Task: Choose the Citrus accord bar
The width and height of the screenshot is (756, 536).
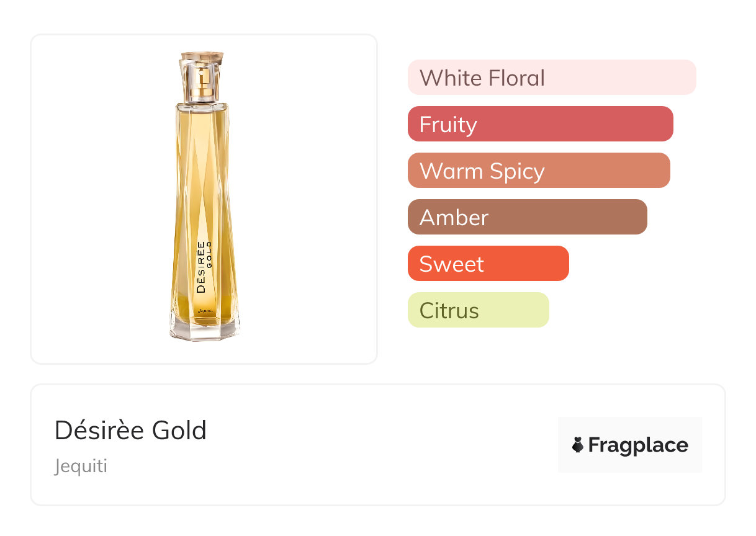Action: pos(478,310)
